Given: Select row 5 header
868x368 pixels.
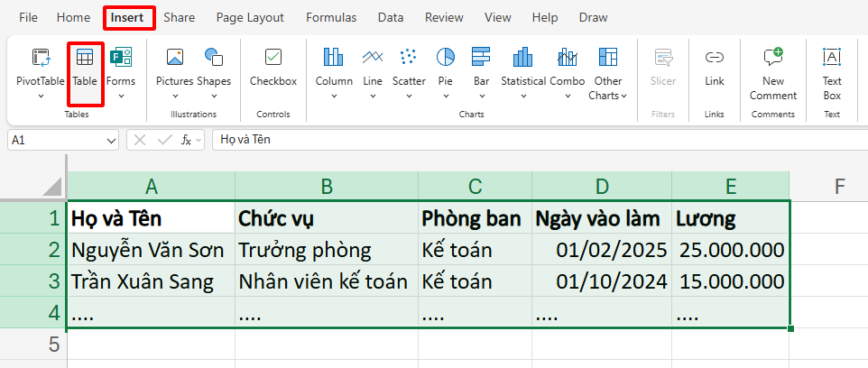Looking at the screenshot, I should tap(33, 345).
